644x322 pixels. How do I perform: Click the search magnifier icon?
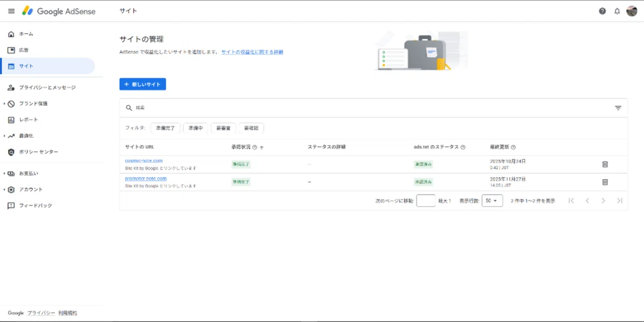(x=129, y=108)
